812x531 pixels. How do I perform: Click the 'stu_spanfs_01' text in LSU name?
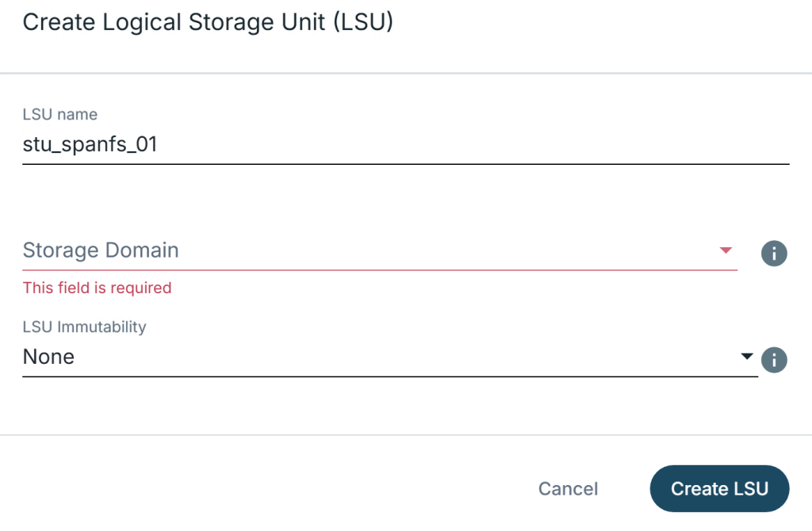coord(90,145)
